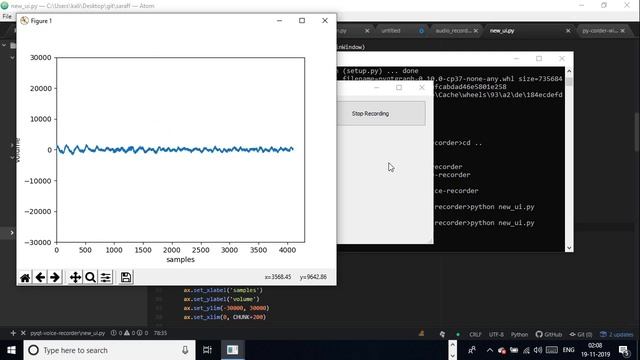Go forward to next view in Figure 1
The height and width of the screenshot is (360, 640).
(55, 278)
